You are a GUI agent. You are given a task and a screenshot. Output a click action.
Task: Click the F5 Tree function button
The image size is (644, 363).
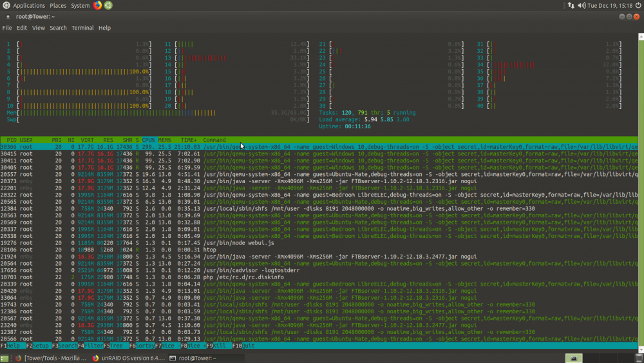113,346
